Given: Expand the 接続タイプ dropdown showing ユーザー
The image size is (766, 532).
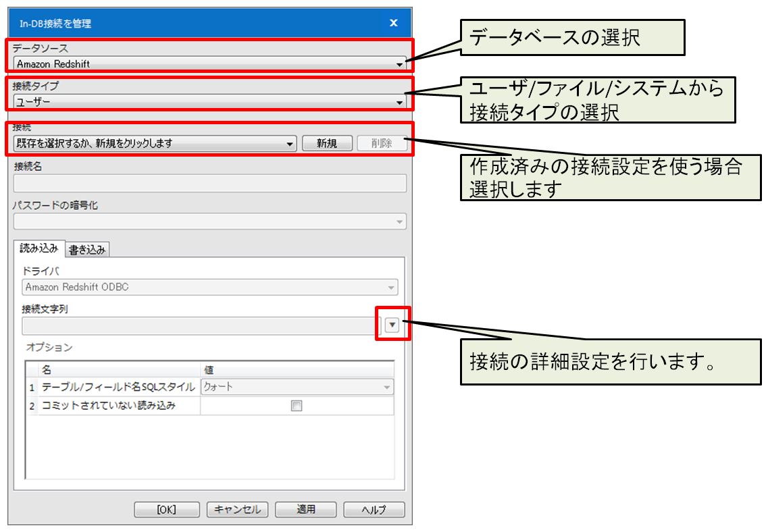Looking at the screenshot, I should click(x=209, y=103).
